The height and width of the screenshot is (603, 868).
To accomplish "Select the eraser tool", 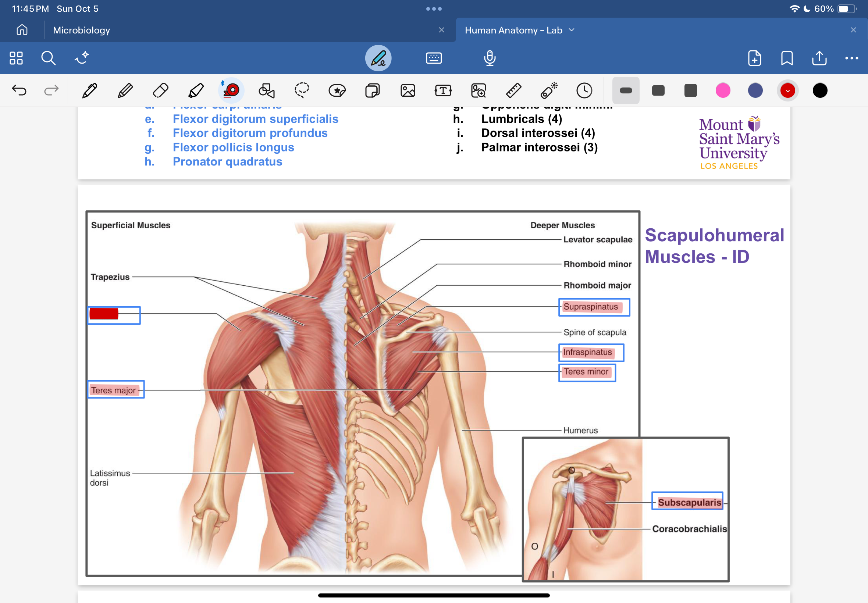I will pos(161,91).
